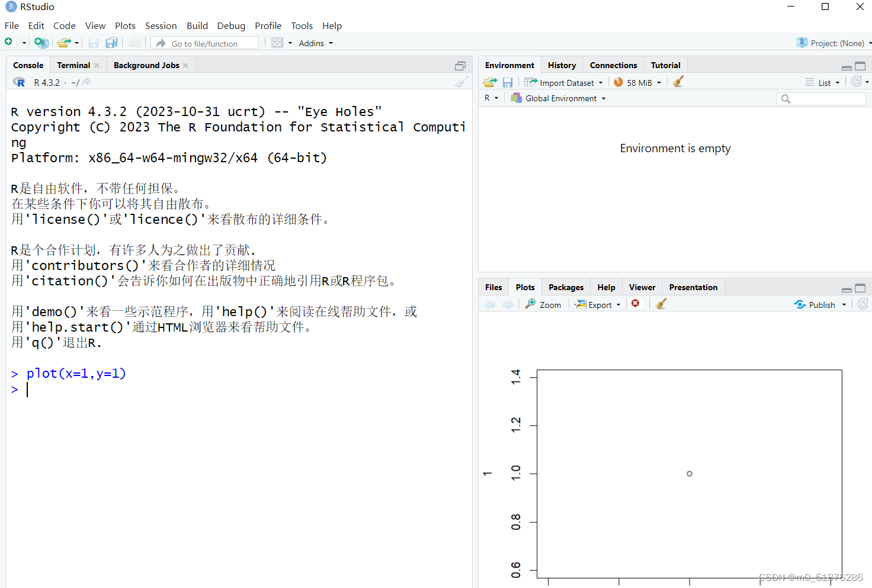
Task: Click the Open File folder icon
Action: click(x=64, y=43)
